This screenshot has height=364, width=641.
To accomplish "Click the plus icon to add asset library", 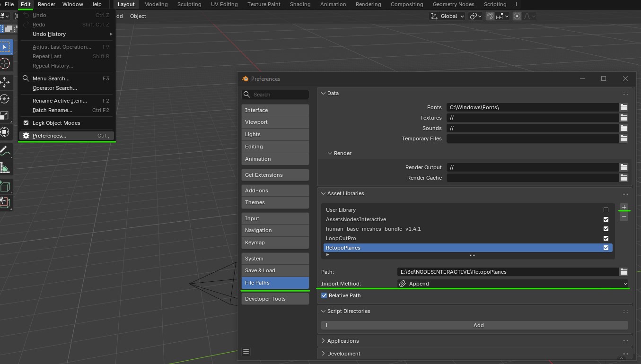I will tap(624, 207).
